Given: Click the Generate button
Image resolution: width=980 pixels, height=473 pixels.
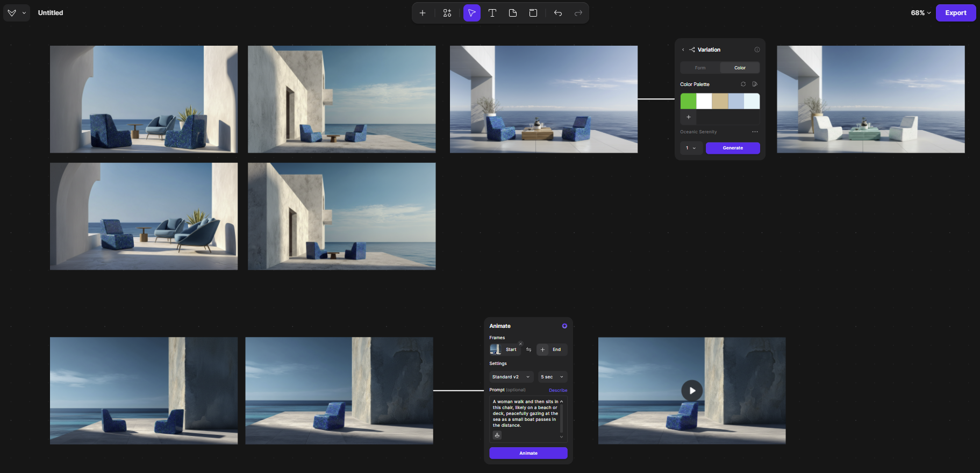Looking at the screenshot, I should pyautogui.click(x=733, y=148).
